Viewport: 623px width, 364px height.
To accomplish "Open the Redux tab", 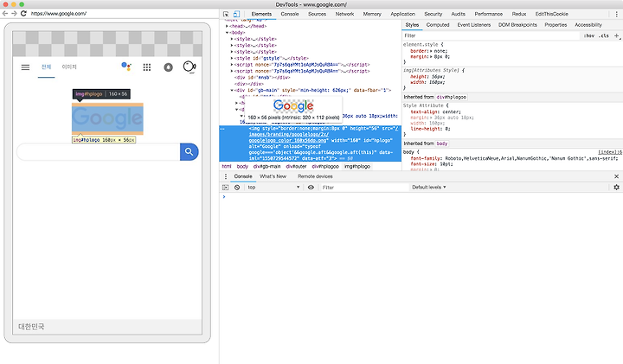I will pos(519,14).
